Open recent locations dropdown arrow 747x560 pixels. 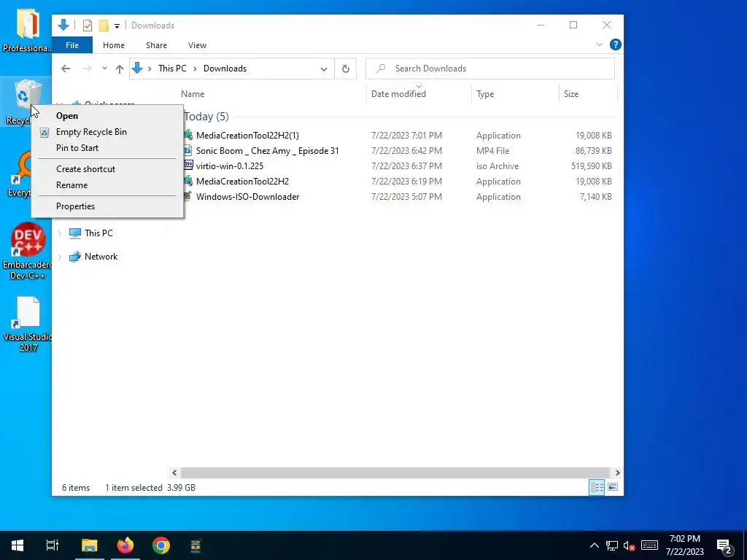pos(104,69)
